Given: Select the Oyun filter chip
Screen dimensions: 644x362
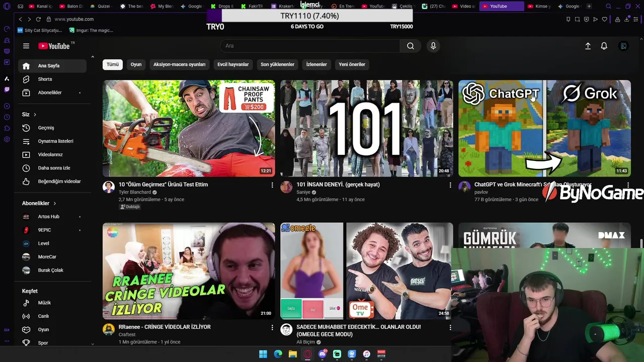Looking at the screenshot, I should coord(136,64).
